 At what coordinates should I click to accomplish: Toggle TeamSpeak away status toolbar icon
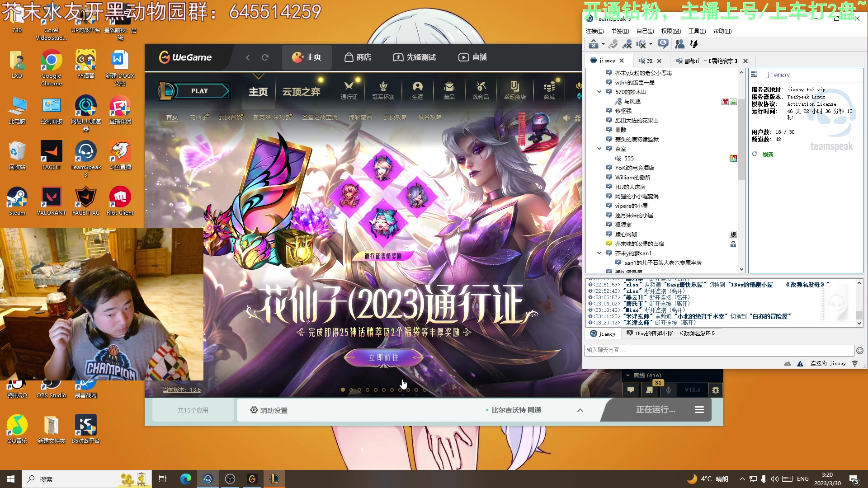pos(613,44)
